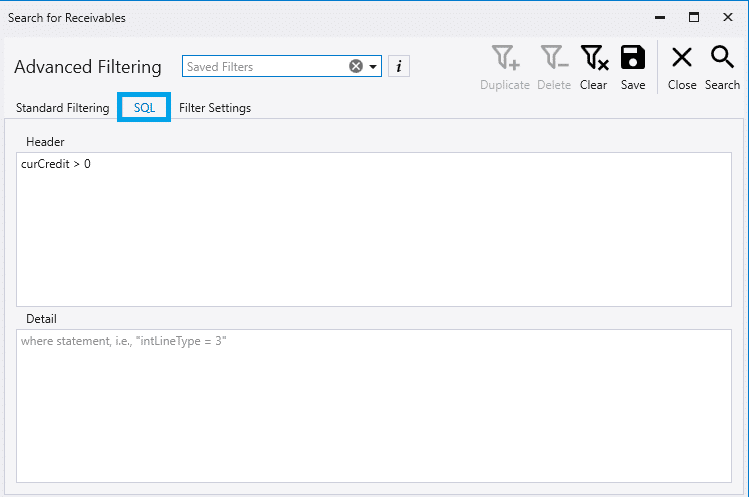Focus the Detail where statement text area
The image size is (749, 497).
pos(374,405)
